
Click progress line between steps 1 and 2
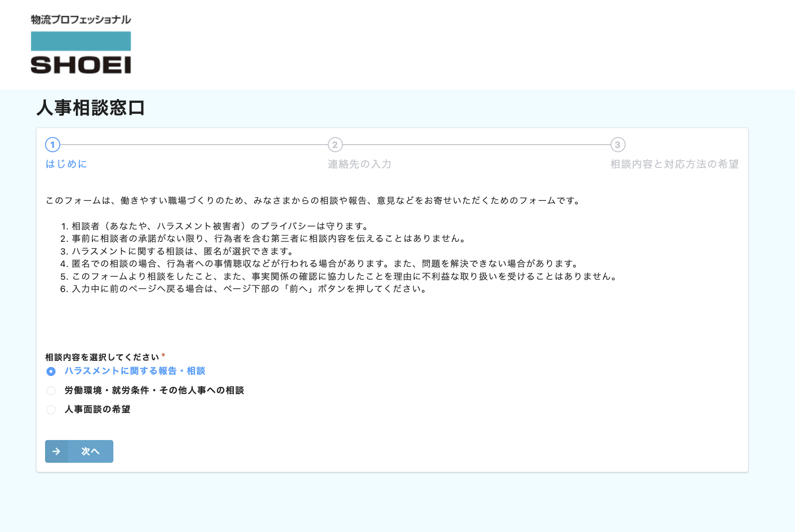194,145
